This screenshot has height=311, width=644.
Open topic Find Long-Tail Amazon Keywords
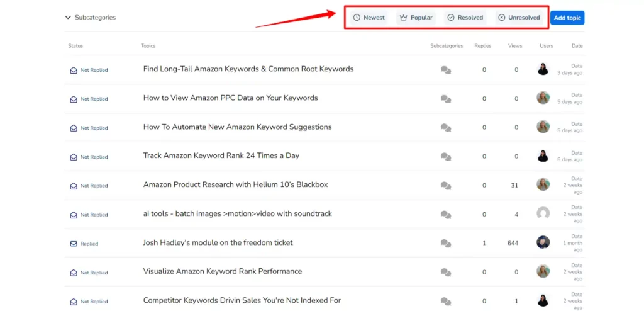tap(248, 69)
